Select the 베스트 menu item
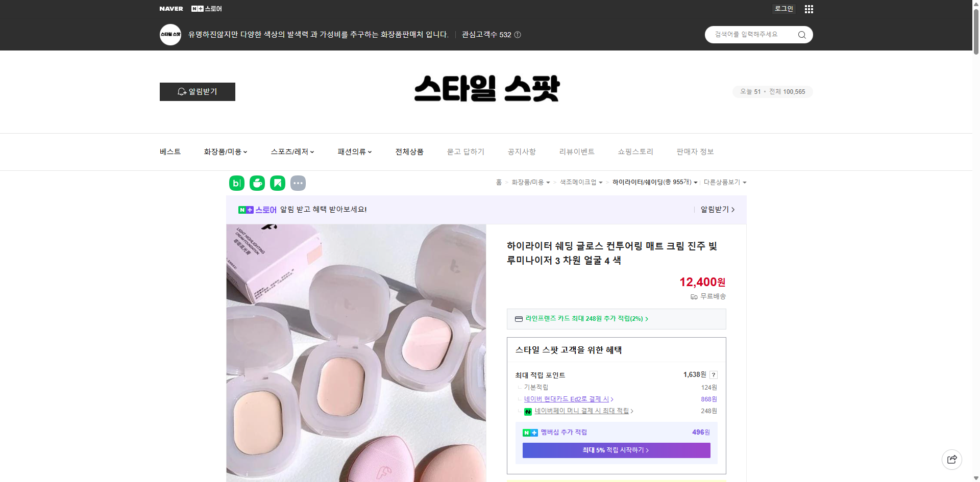 pyautogui.click(x=169, y=151)
